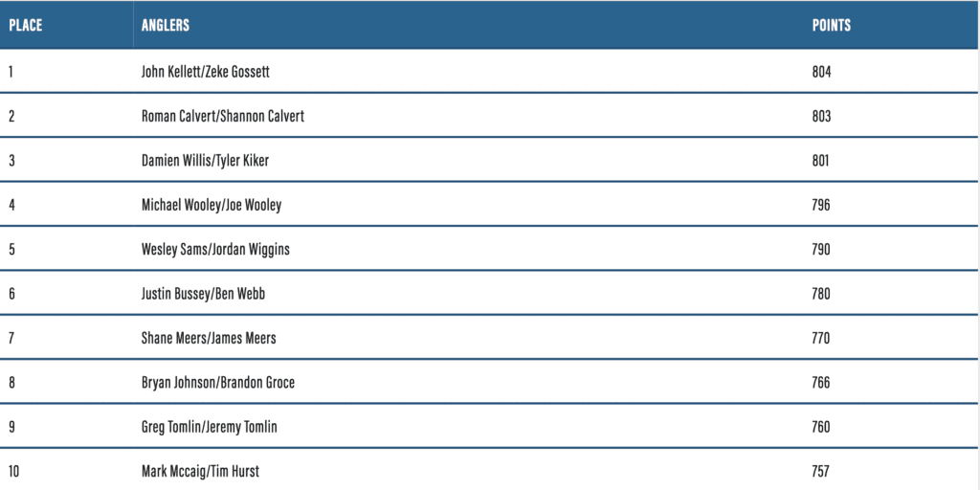Screen dimensions: 980x490
Task: Select place number 10 cell
Action: (14, 471)
